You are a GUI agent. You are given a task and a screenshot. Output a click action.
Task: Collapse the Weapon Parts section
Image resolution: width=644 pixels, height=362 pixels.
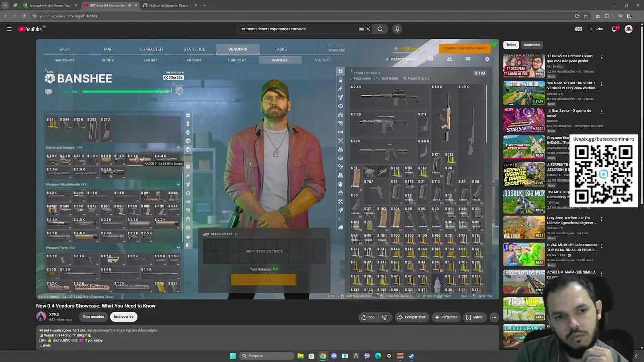[178, 248]
